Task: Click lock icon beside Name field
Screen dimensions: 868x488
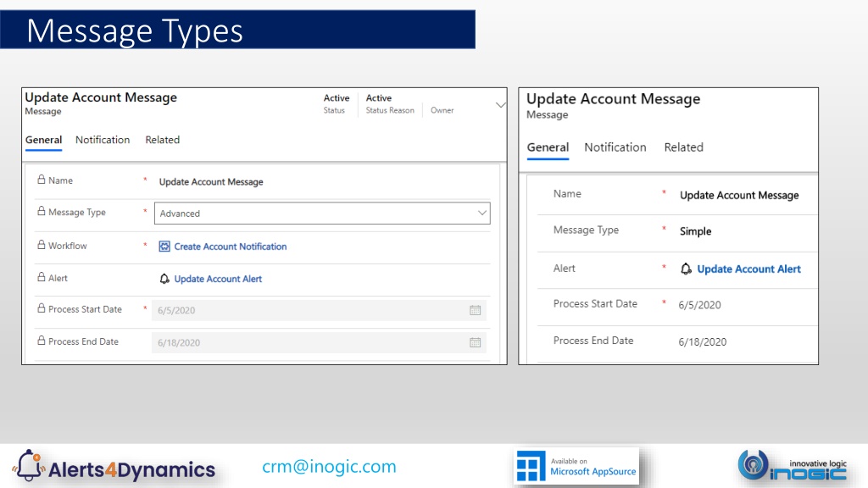Action: (41, 180)
